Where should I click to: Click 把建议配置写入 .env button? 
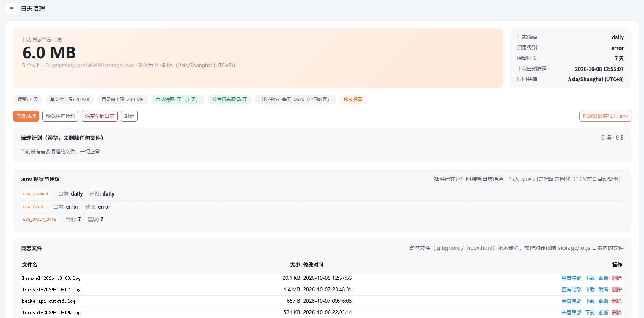pos(605,116)
